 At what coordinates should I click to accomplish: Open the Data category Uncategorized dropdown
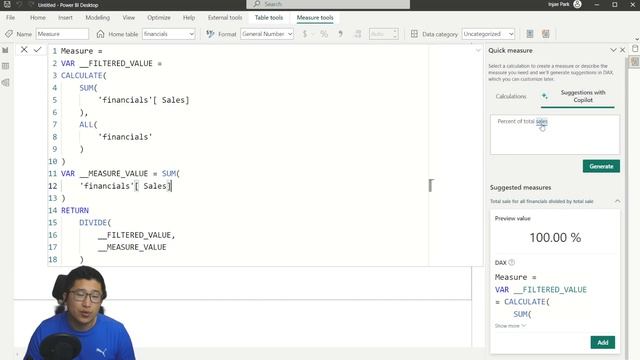[x=488, y=34]
